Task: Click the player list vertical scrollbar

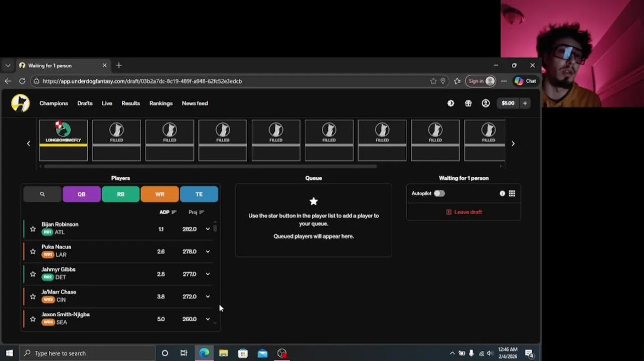Action: click(215, 228)
